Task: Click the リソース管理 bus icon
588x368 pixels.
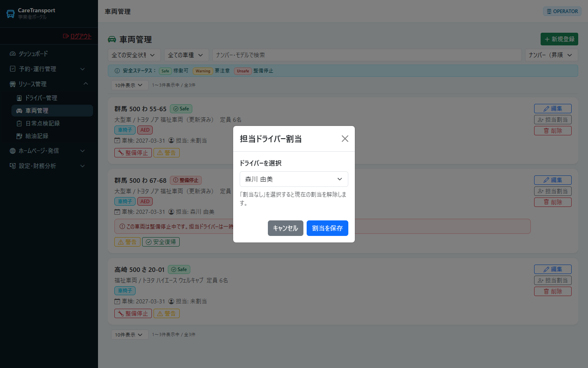Action: pos(13,84)
